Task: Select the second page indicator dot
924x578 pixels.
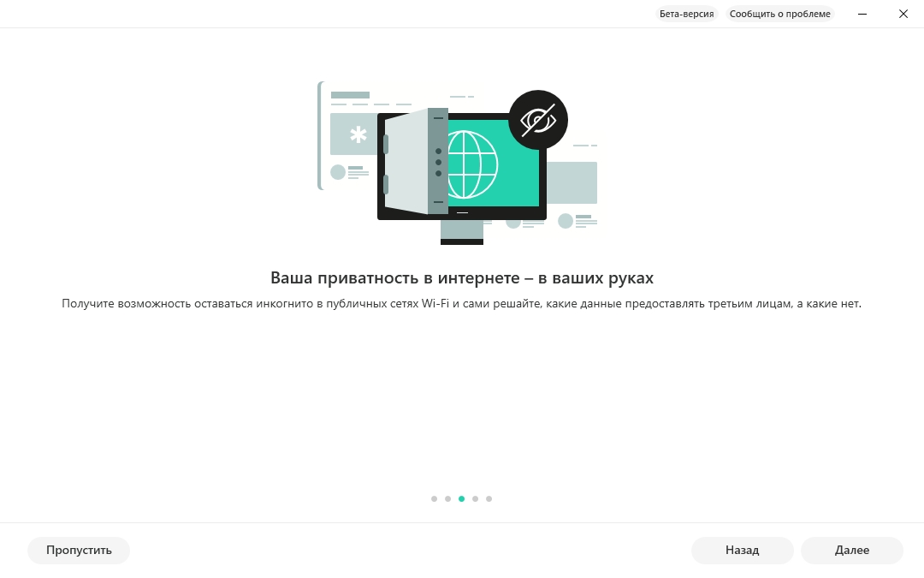Action: pos(447,499)
